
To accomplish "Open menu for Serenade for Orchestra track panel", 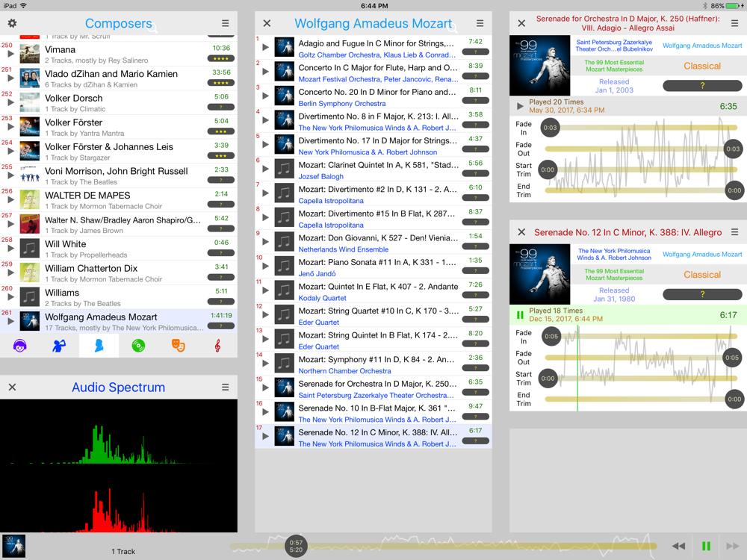I will (734, 23).
